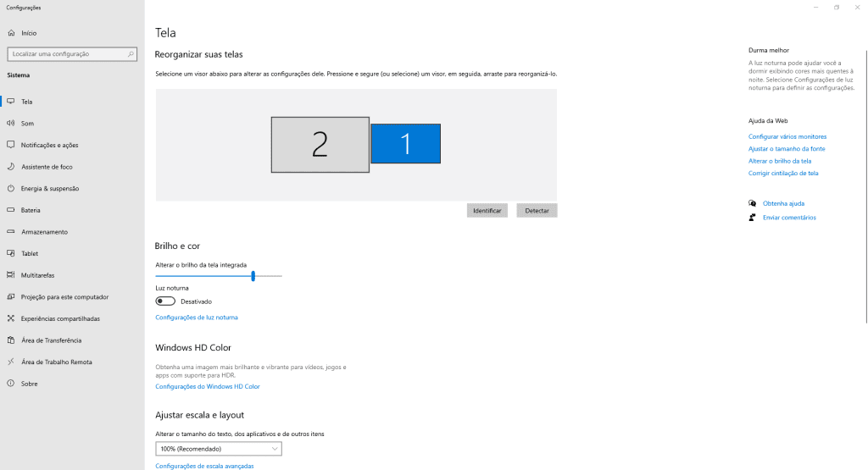Select Sobre in the sidebar

point(29,384)
